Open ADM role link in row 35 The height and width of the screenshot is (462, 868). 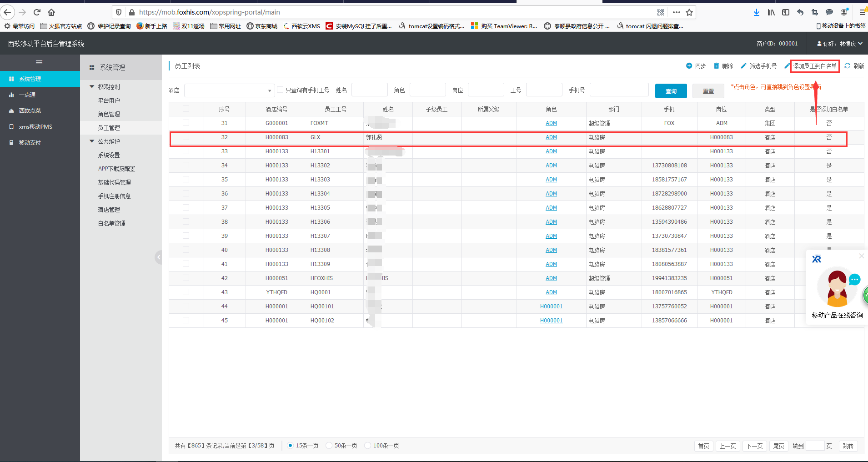click(551, 180)
